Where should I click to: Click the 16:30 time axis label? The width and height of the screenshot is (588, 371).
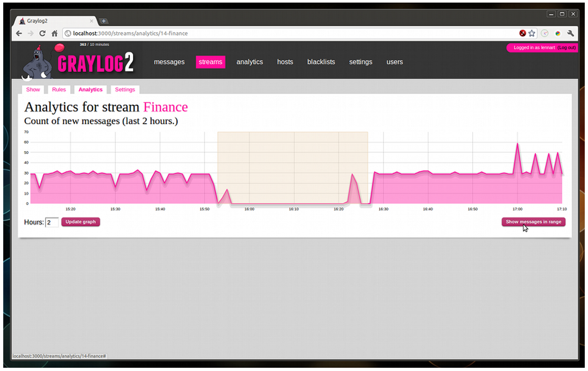click(x=383, y=209)
